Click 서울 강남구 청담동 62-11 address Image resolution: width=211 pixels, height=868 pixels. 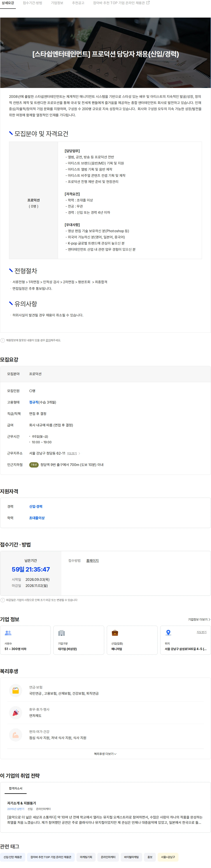(x=47, y=453)
